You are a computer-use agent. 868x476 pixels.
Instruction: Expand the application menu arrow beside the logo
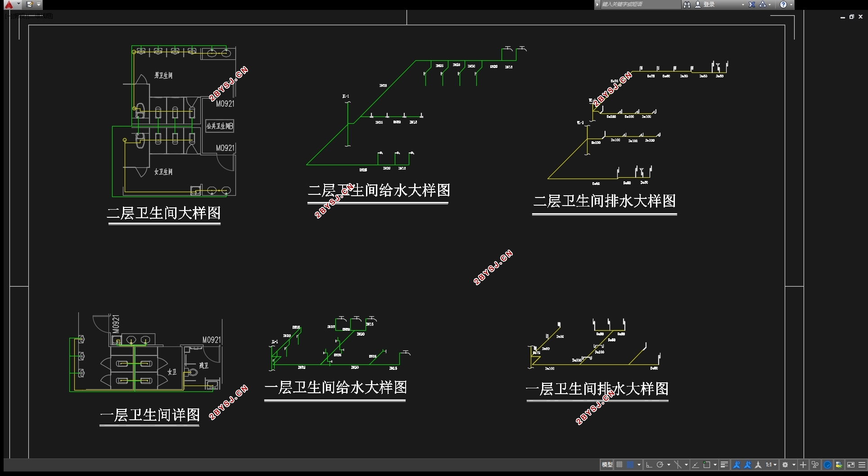click(18, 4)
